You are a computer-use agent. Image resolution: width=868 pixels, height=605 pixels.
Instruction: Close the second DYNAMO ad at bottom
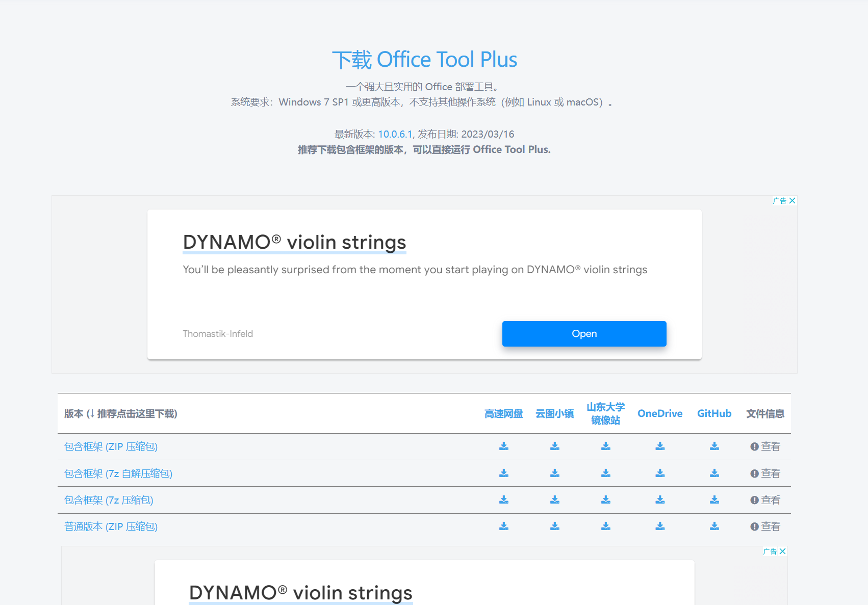[783, 551]
